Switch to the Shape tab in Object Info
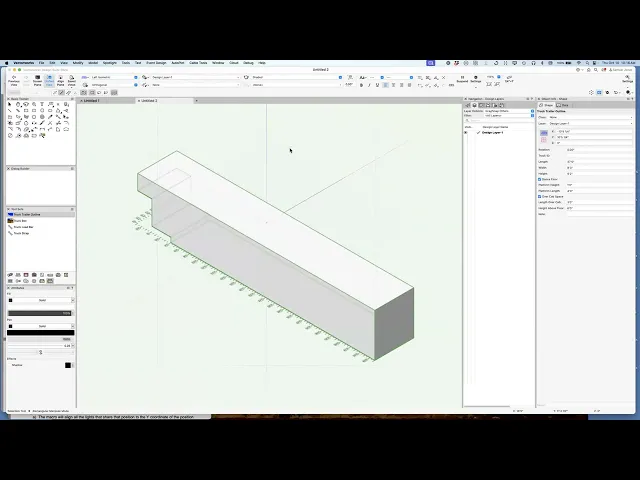 point(546,105)
